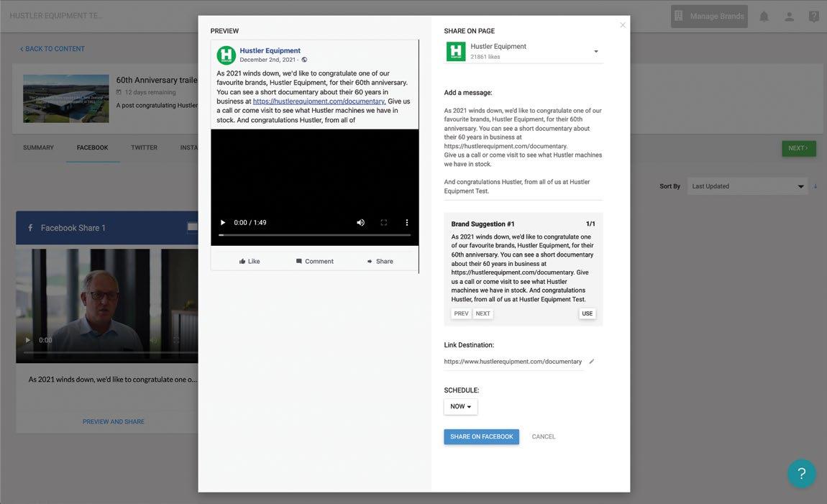Click the Hustler Equipment avatar in the preview

click(x=227, y=55)
